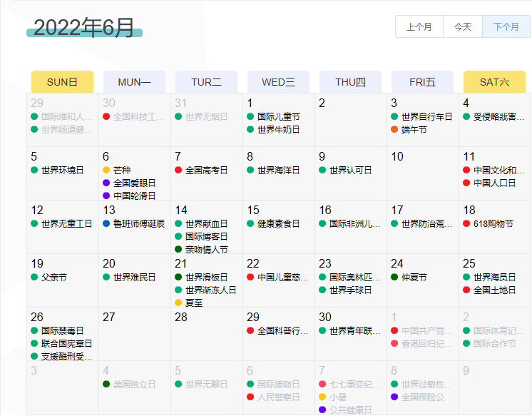Select the SAT六 column header
This screenshot has width=532, height=416.
click(494, 82)
